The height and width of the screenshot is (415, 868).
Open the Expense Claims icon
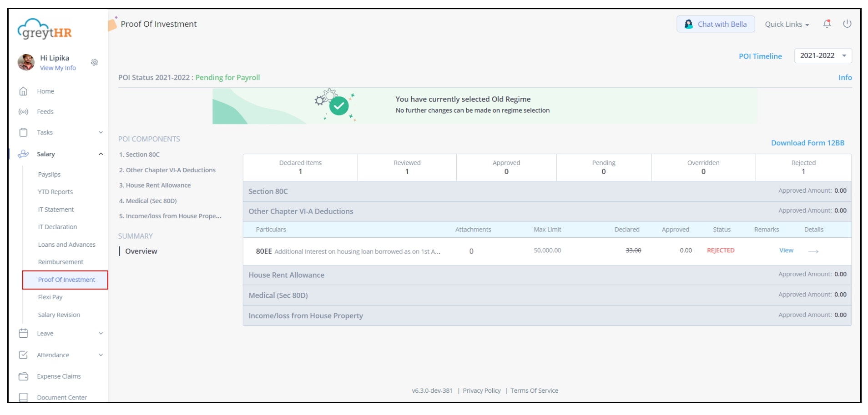[x=23, y=376]
